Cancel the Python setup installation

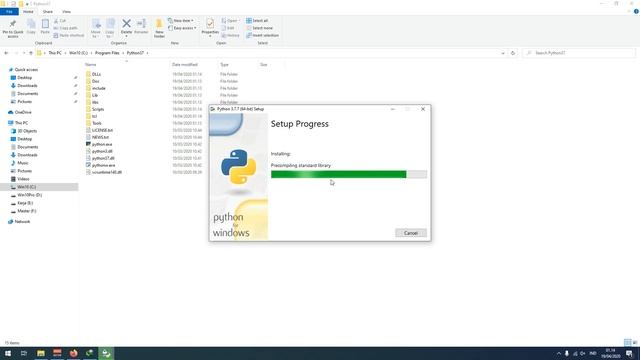(x=411, y=233)
